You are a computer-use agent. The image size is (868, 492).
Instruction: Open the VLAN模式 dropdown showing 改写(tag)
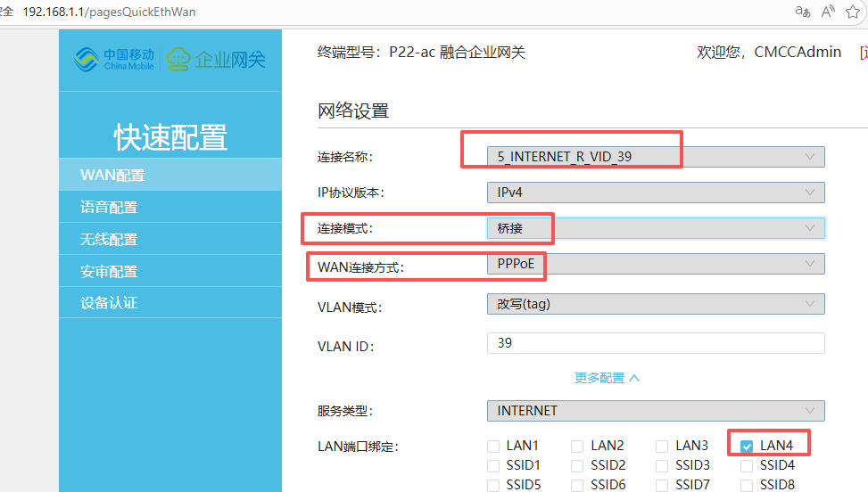tap(656, 304)
